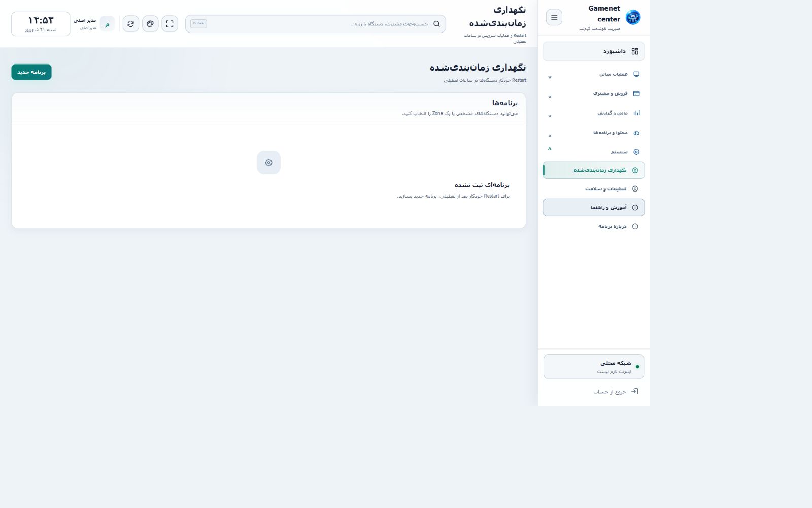The height and width of the screenshot is (508, 812).
Task: Open the مدیر اصلی user avatar
Action: [107, 24]
